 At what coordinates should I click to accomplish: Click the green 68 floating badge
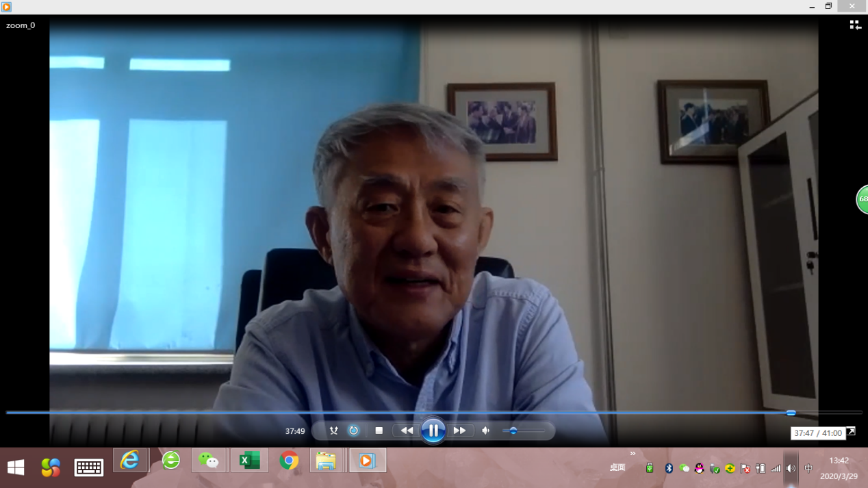(x=862, y=199)
